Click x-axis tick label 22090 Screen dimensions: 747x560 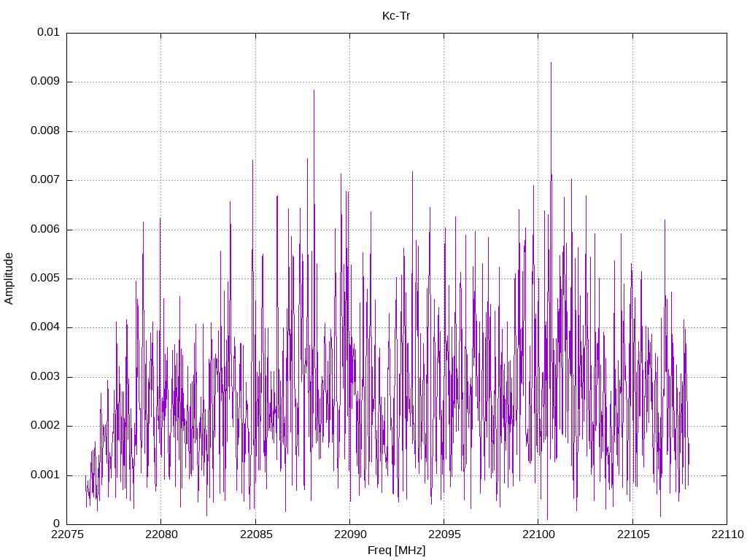(x=349, y=534)
